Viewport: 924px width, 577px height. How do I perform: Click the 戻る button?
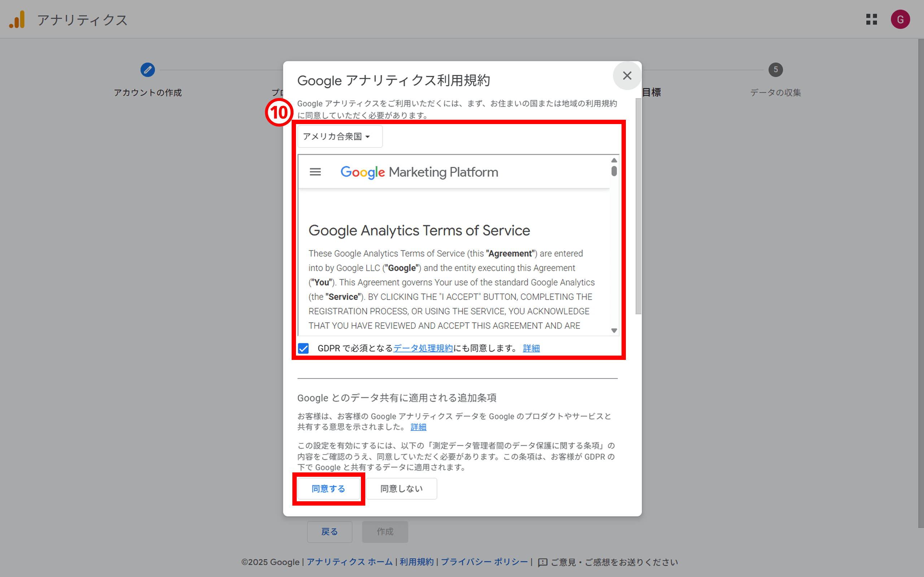pos(329,532)
